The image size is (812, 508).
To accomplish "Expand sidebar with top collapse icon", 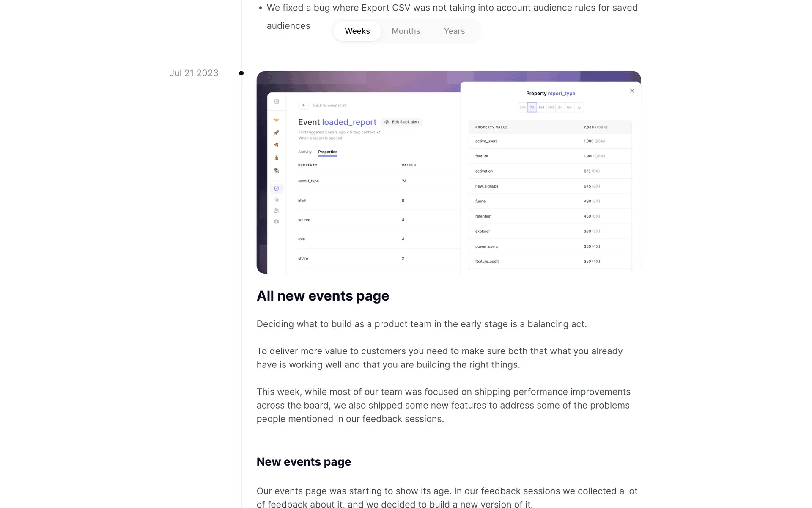I will pyautogui.click(x=277, y=102).
